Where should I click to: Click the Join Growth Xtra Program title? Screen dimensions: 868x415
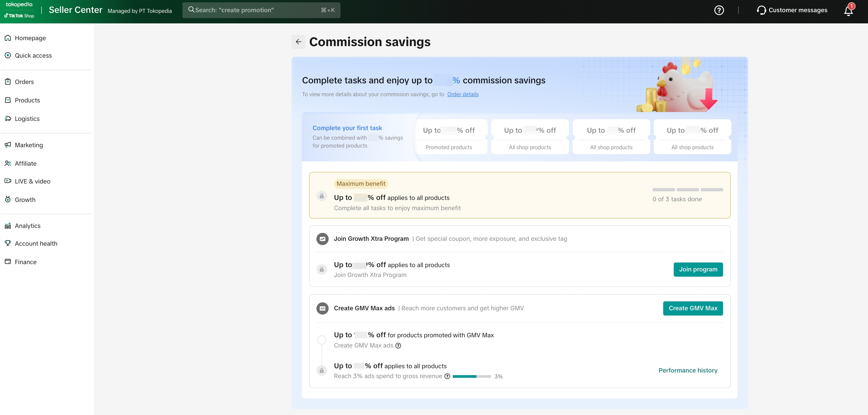click(x=371, y=239)
